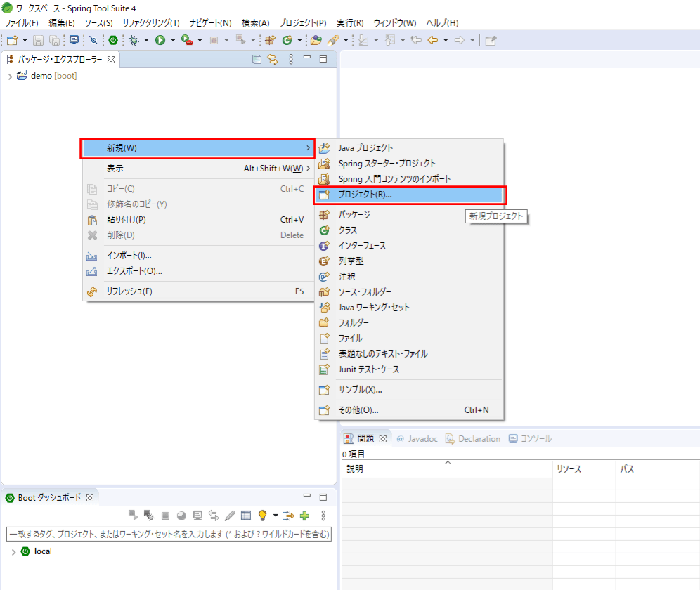Click インポート(I)... in the context menu
Viewport: 700px width, 590px height.
click(129, 256)
